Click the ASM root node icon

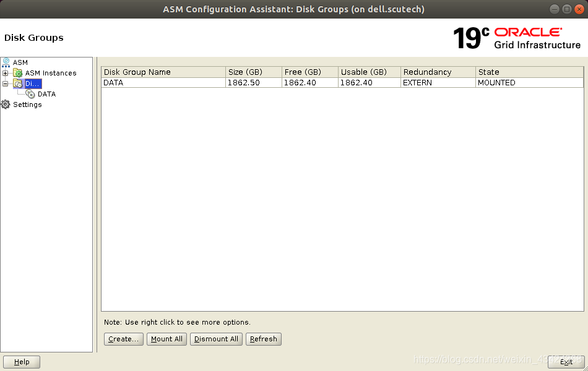click(x=6, y=62)
